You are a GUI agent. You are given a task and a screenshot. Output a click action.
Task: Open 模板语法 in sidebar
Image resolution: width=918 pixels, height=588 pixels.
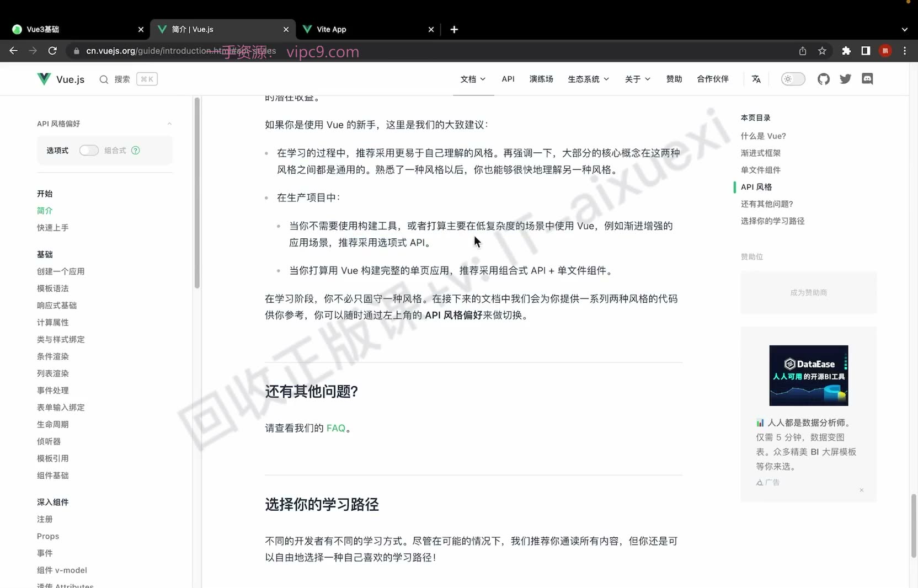click(x=52, y=288)
